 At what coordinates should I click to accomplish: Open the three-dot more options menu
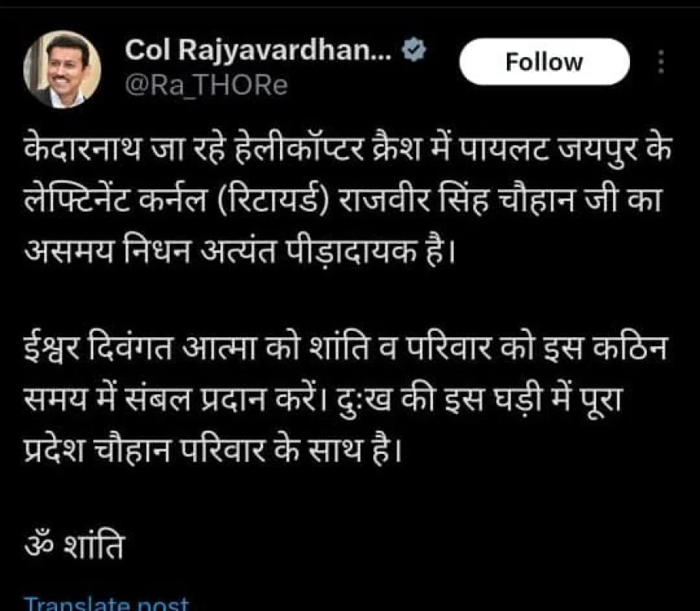click(661, 62)
